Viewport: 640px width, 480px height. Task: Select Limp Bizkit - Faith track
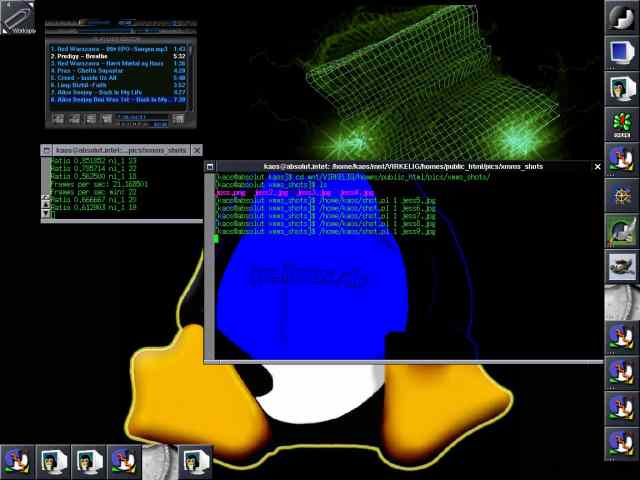pos(118,85)
